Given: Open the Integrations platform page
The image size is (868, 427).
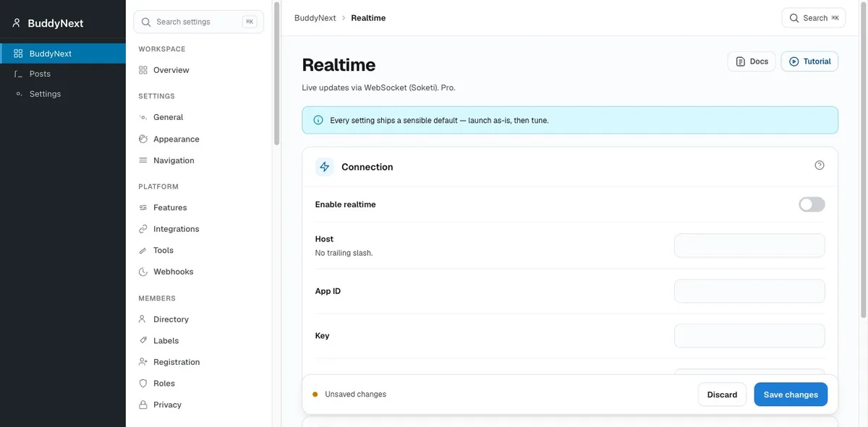Looking at the screenshot, I should pos(199,229).
